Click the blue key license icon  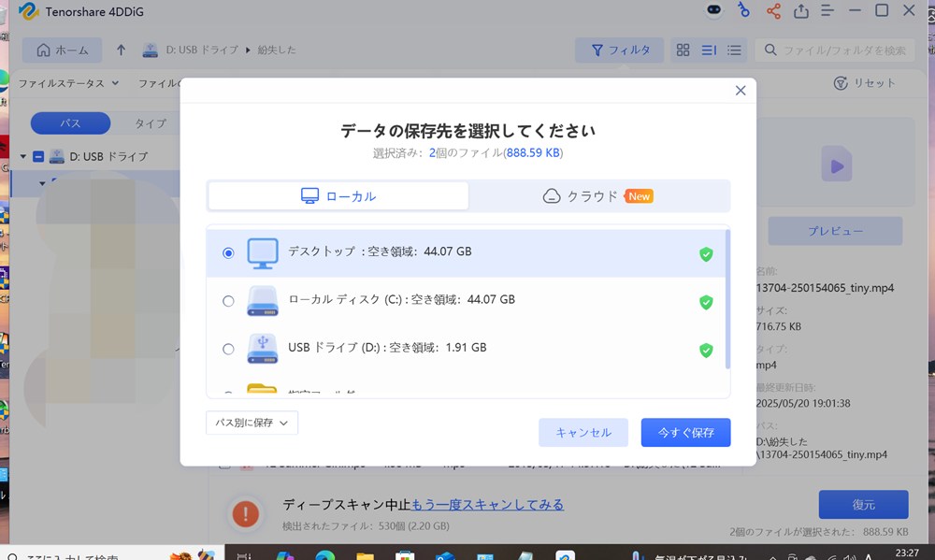pos(743,11)
